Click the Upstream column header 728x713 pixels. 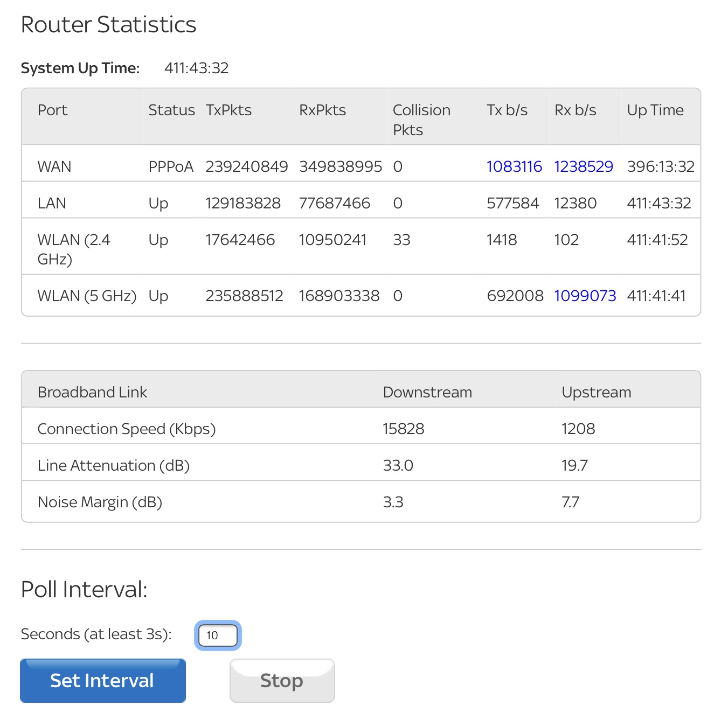click(x=596, y=392)
